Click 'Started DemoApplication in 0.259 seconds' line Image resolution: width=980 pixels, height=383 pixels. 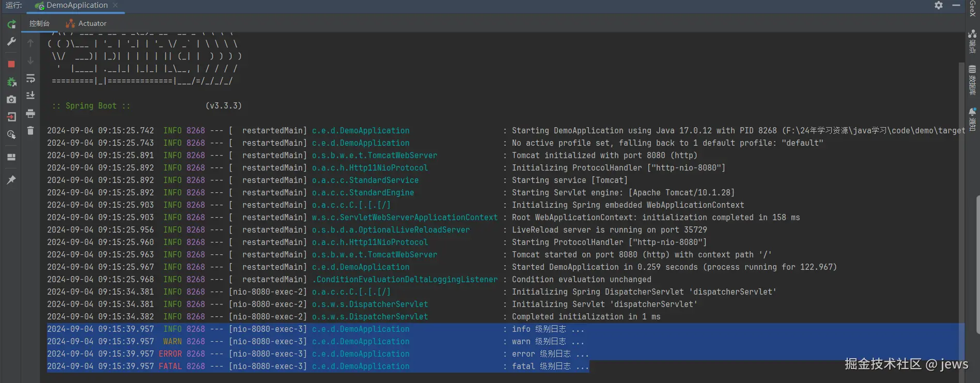click(674, 267)
